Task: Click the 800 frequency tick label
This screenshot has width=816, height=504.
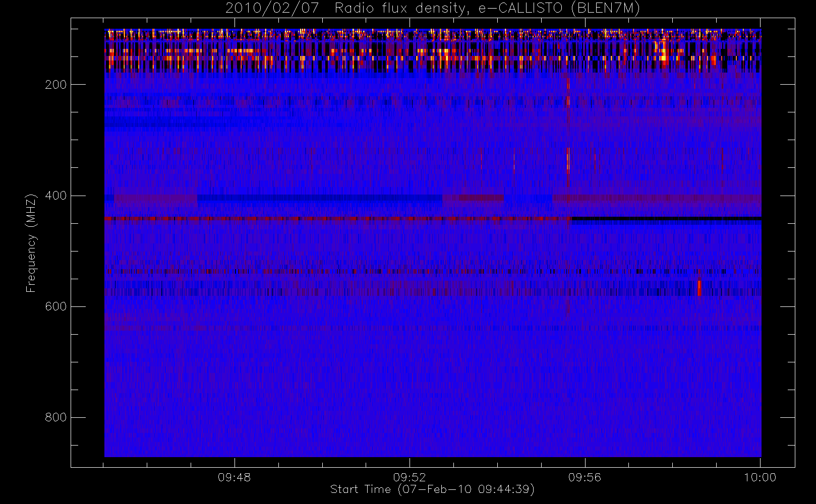Action: point(56,417)
